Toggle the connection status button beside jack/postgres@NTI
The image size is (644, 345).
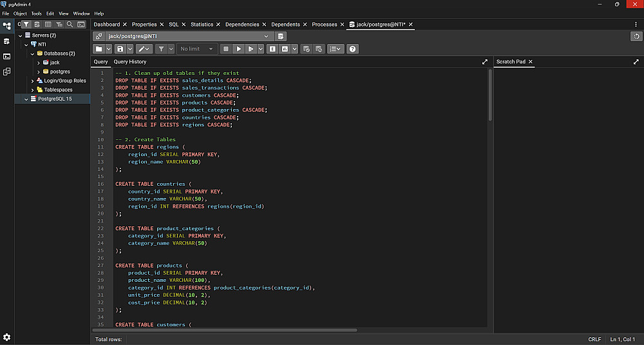[x=99, y=36]
